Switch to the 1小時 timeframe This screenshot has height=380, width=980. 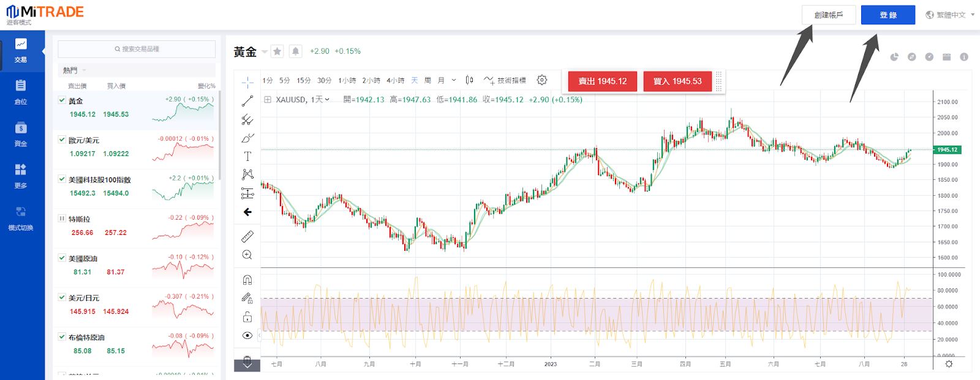click(347, 80)
